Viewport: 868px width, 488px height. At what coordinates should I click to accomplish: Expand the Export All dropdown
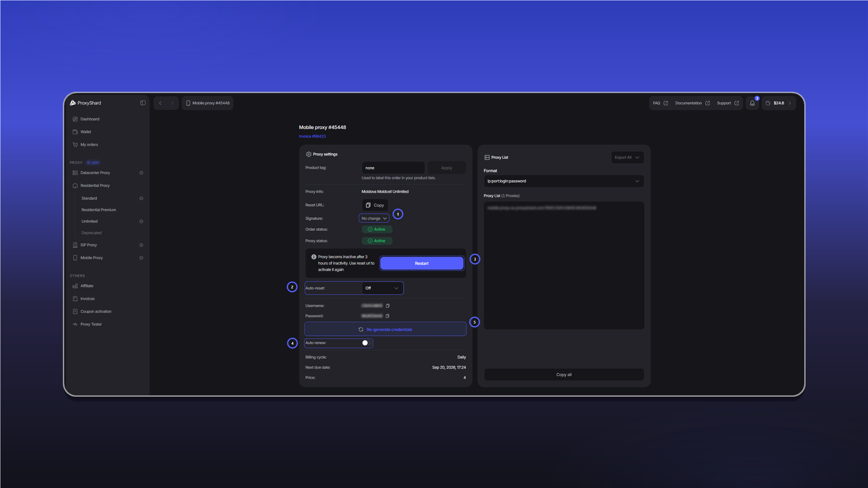[627, 158]
